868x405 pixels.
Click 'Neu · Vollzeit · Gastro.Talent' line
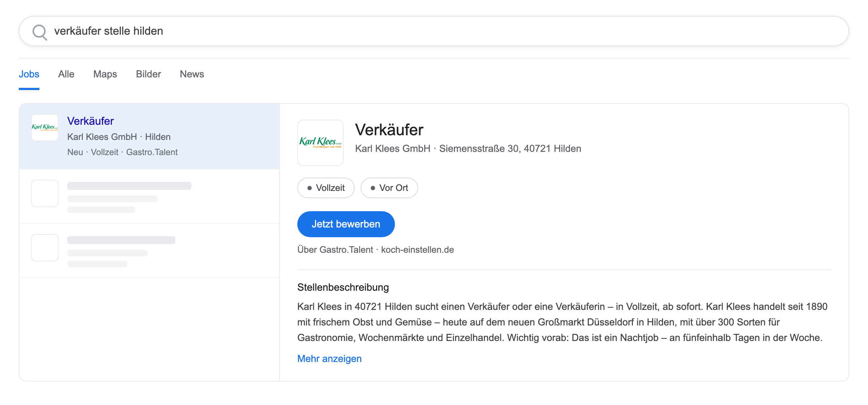point(123,152)
